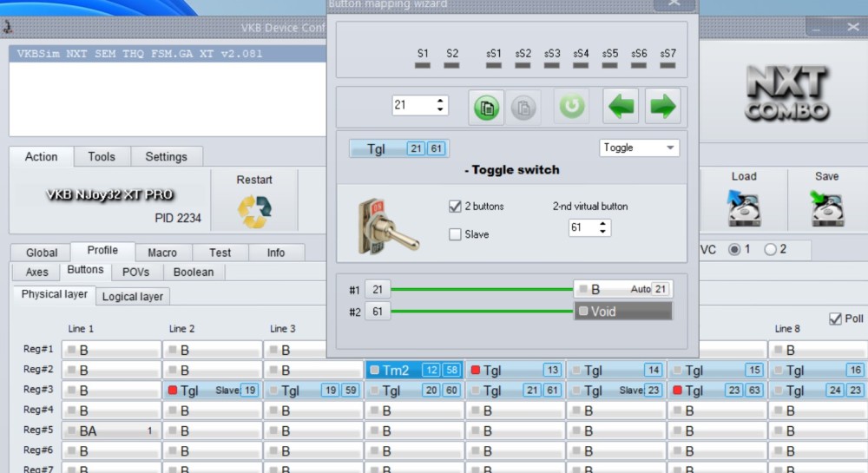Click the Restart recycle arrows icon

(x=254, y=211)
